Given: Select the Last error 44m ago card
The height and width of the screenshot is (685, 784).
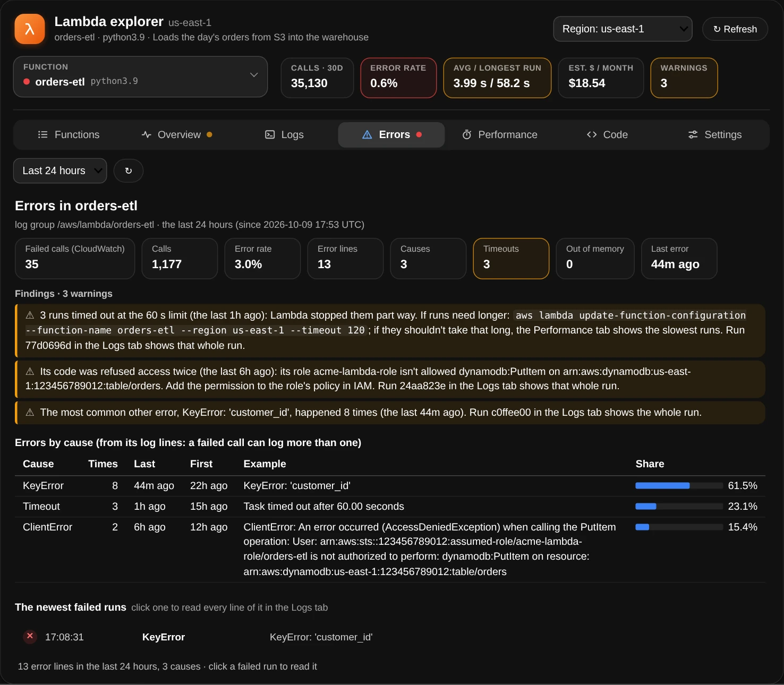Looking at the screenshot, I should click(x=679, y=259).
